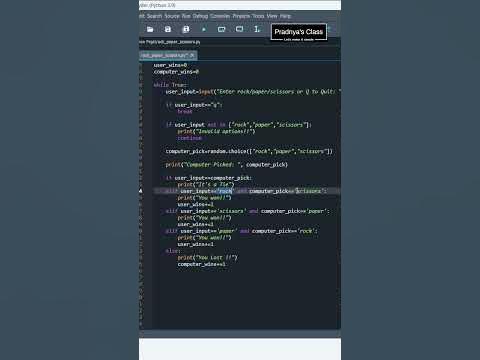The image size is (480, 360).
Task: Save the current file
Action: 168,29
